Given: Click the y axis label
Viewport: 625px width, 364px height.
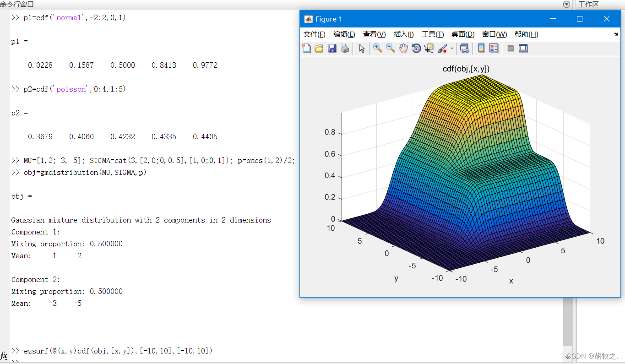Looking at the screenshot, I should 396,278.
